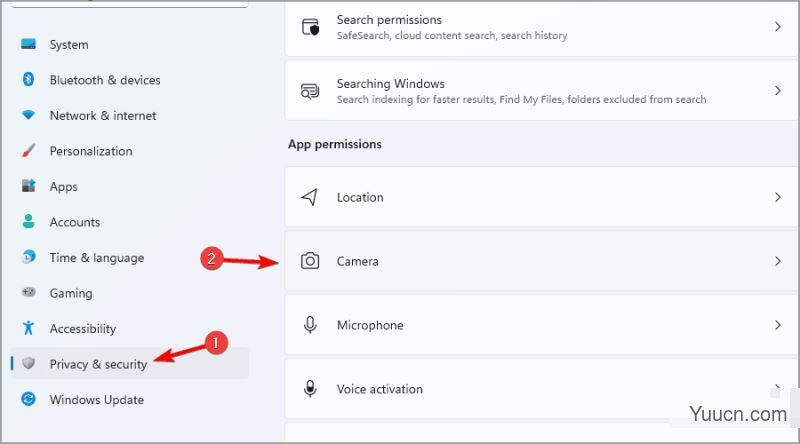Select the Apps category

(130, 186)
